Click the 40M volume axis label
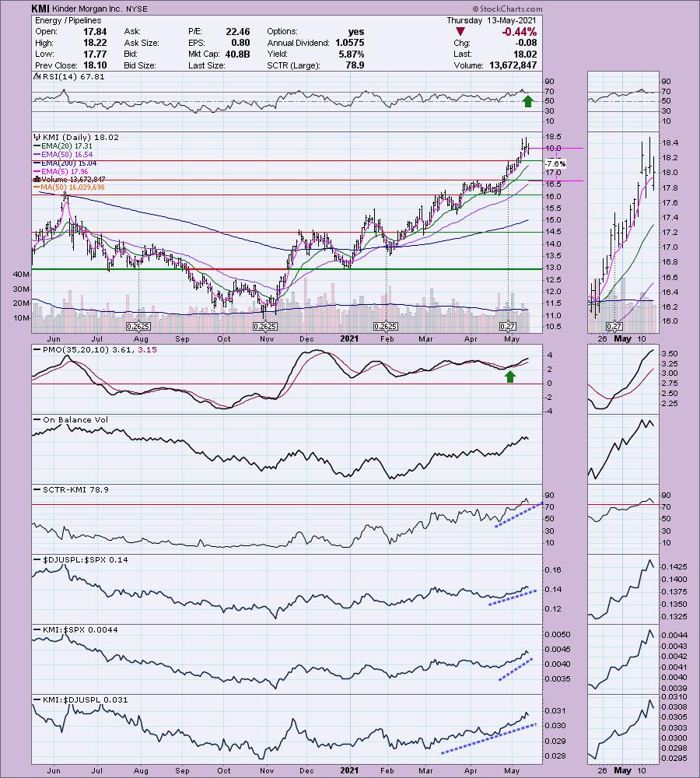Image resolution: width=700 pixels, height=778 pixels. pyautogui.click(x=21, y=275)
